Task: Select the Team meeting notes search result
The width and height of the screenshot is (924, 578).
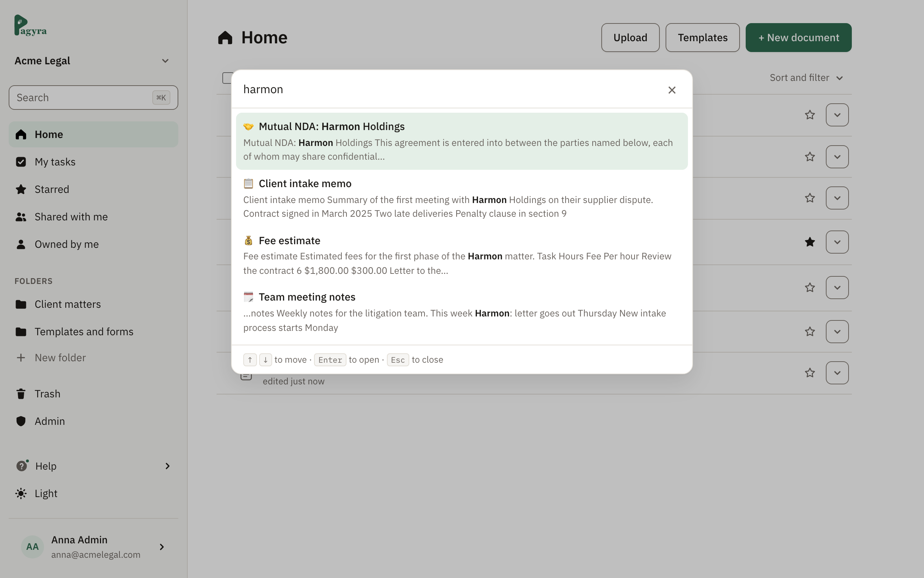Action: 462,312
